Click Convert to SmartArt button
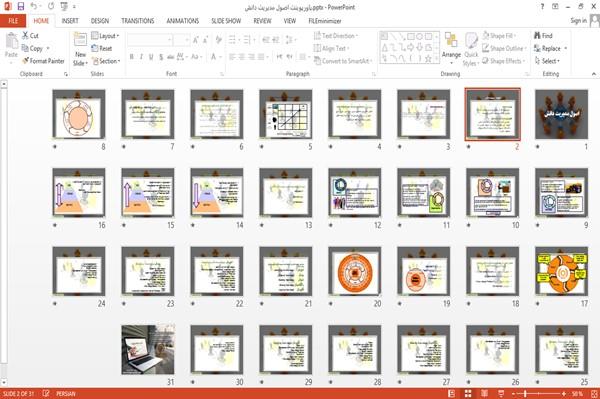Screen dimensions: 600x399 pyautogui.click(x=342, y=61)
